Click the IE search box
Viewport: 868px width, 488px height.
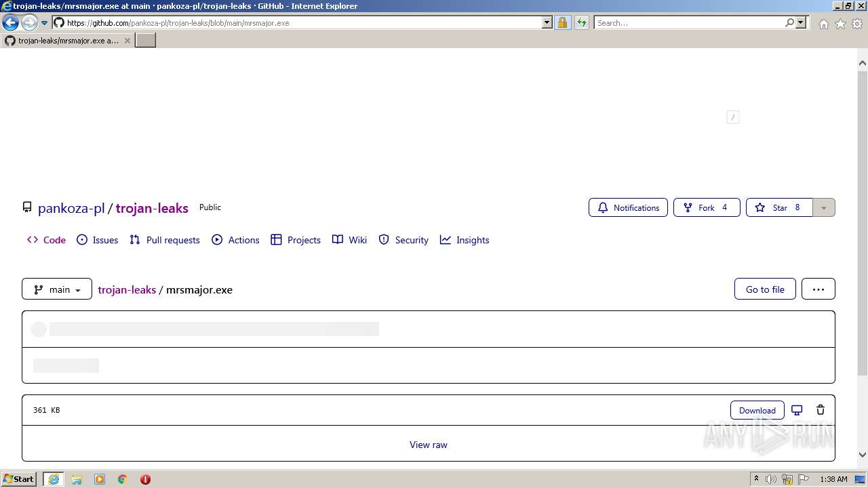point(689,22)
